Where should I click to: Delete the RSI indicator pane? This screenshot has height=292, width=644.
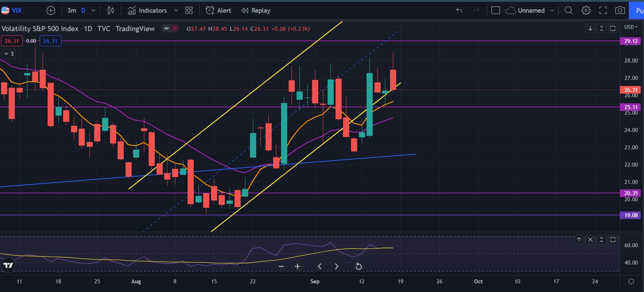tap(590, 240)
